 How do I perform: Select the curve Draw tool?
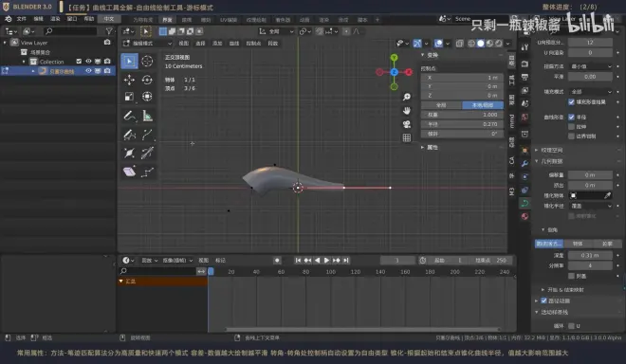point(129,135)
